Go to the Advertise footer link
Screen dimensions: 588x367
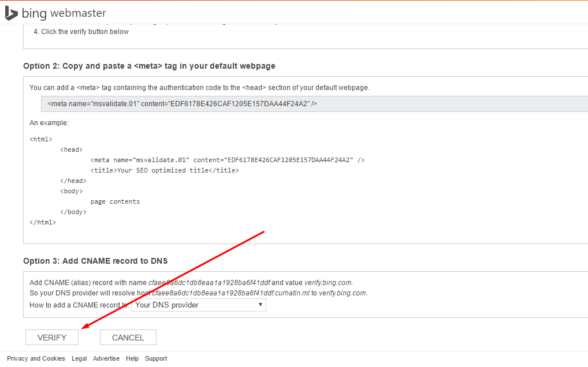point(106,358)
